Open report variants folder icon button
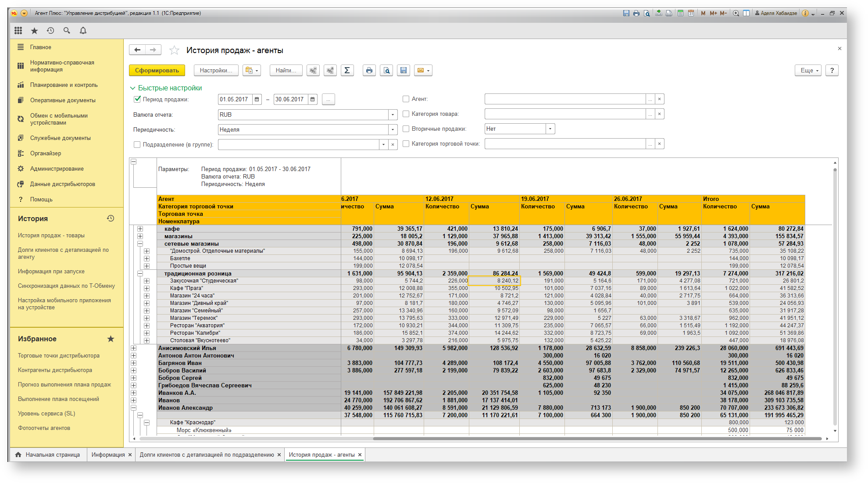 tap(252, 70)
